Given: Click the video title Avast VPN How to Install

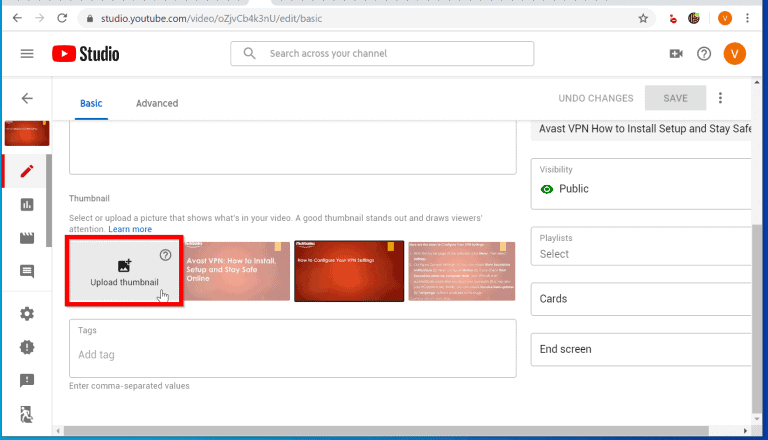Looking at the screenshot, I should point(645,129).
